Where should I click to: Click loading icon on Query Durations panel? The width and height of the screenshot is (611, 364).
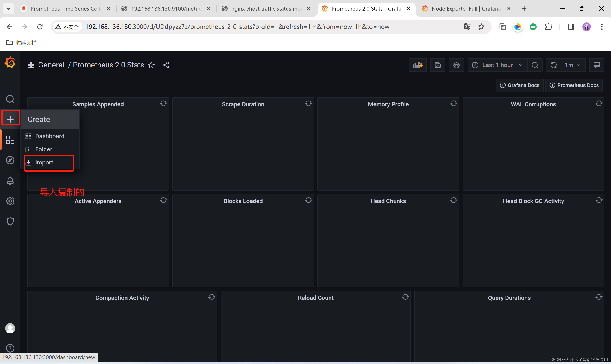599,297
